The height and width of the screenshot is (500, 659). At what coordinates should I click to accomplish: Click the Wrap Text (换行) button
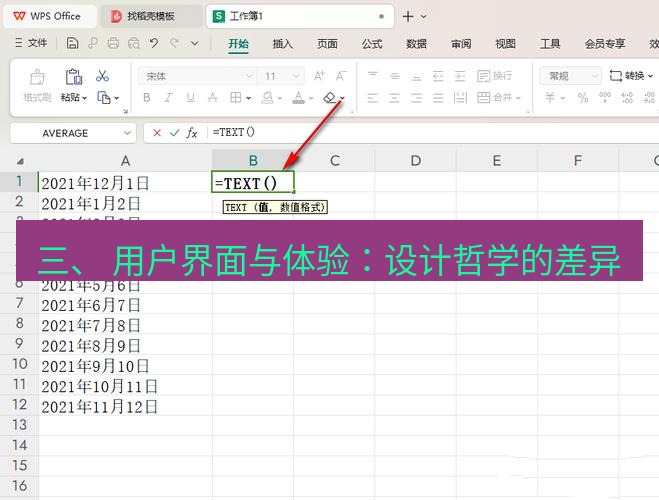495,76
